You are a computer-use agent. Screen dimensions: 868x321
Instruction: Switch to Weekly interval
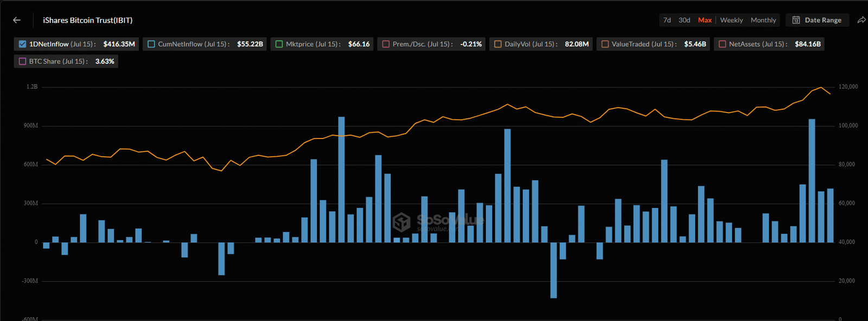point(731,20)
